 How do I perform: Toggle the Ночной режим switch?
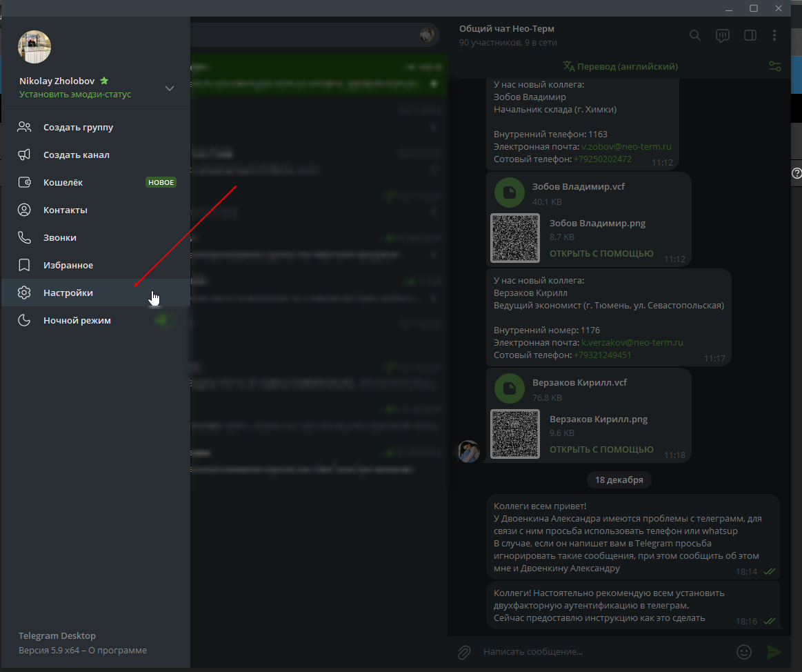pos(166,320)
